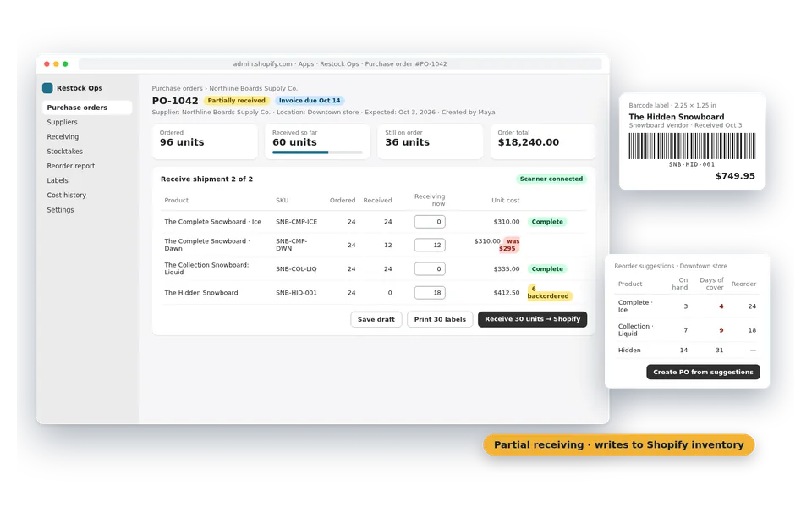812x508 pixels.
Task: Click the Still on order 36 units card
Action: pos(430,141)
